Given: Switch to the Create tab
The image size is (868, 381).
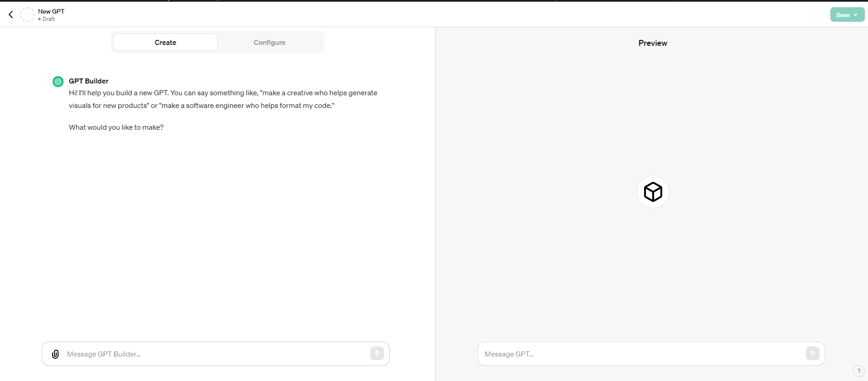Looking at the screenshot, I should (x=165, y=43).
